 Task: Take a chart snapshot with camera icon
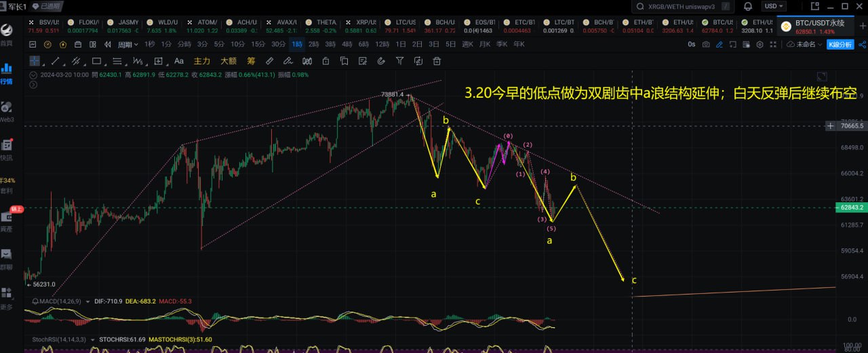tap(706, 44)
